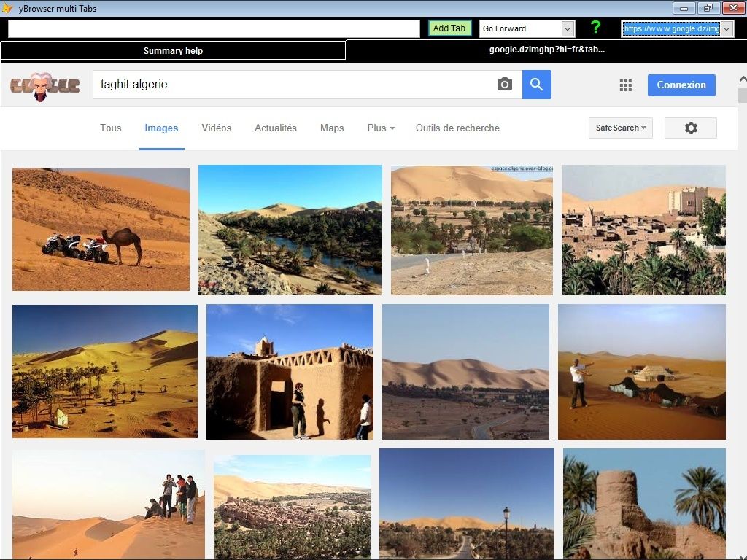Open the settings gear icon

click(690, 128)
